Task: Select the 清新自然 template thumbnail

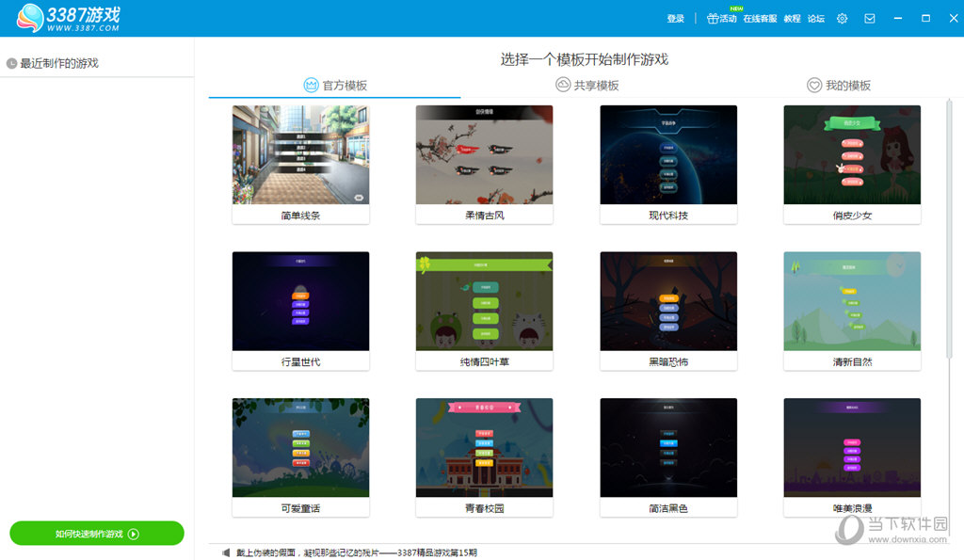Action: 852,301
